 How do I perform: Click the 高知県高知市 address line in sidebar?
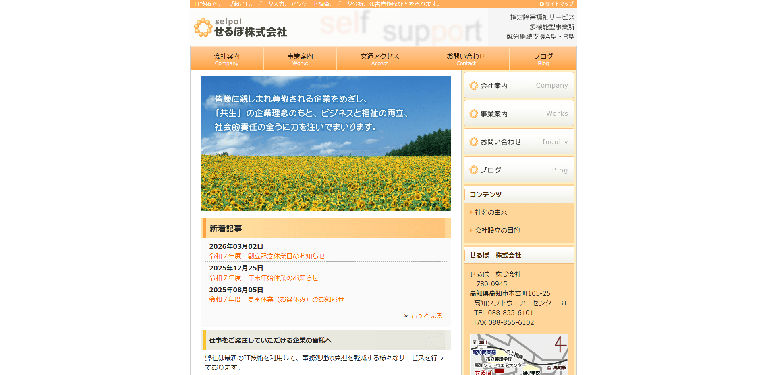click(x=510, y=293)
